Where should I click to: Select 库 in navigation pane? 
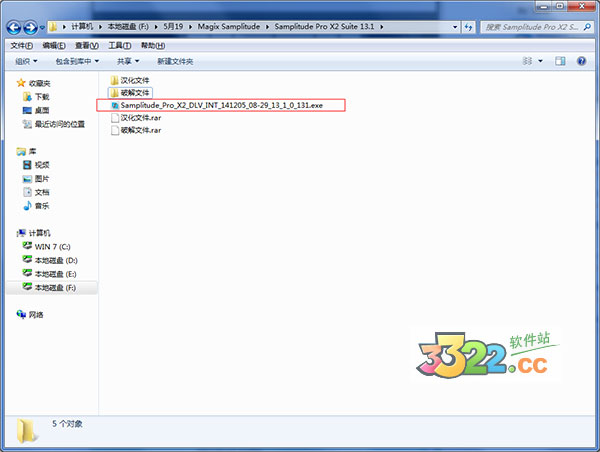33,151
